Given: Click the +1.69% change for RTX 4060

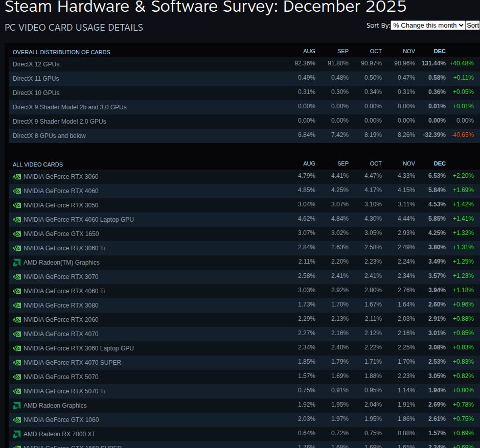Looking at the screenshot, I should point(463,190).
